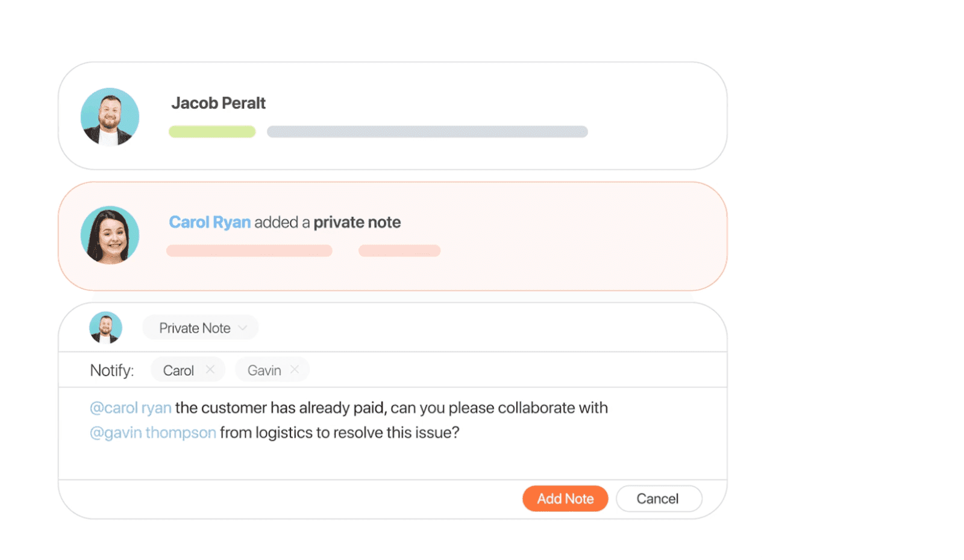Image resolution: width=964 pixels, height=560 pixels.
Task: Click the Carol Ryan name link
Action: tap(210, 222)
